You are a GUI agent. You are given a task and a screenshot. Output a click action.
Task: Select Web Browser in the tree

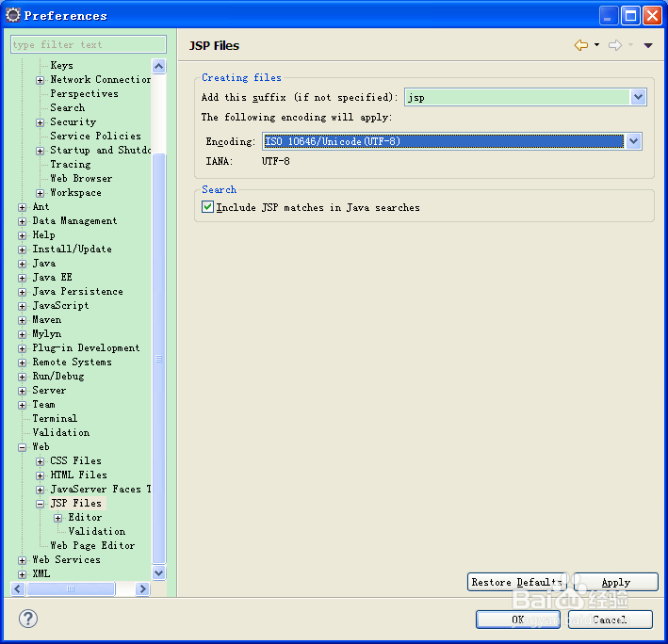coord(81,178)
